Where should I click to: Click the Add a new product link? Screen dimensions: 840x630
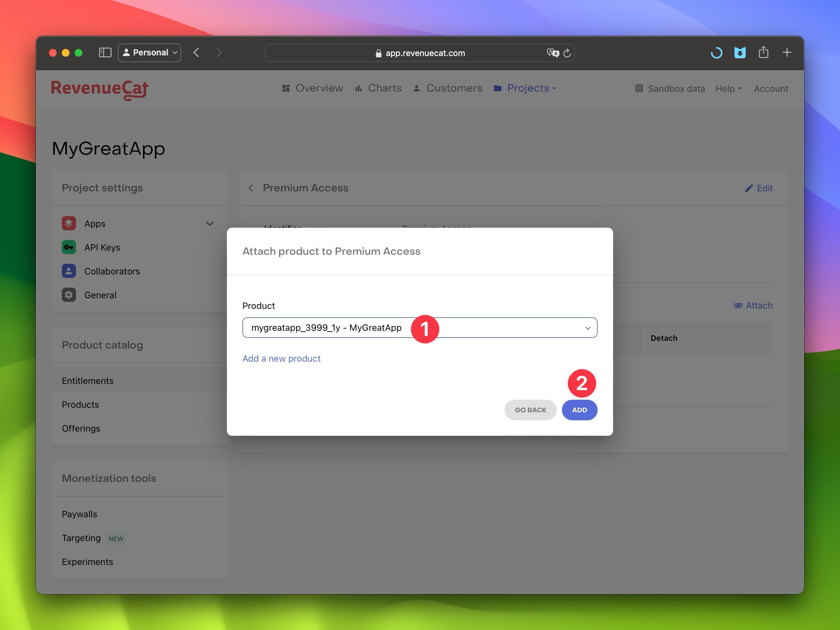(281, 358)
